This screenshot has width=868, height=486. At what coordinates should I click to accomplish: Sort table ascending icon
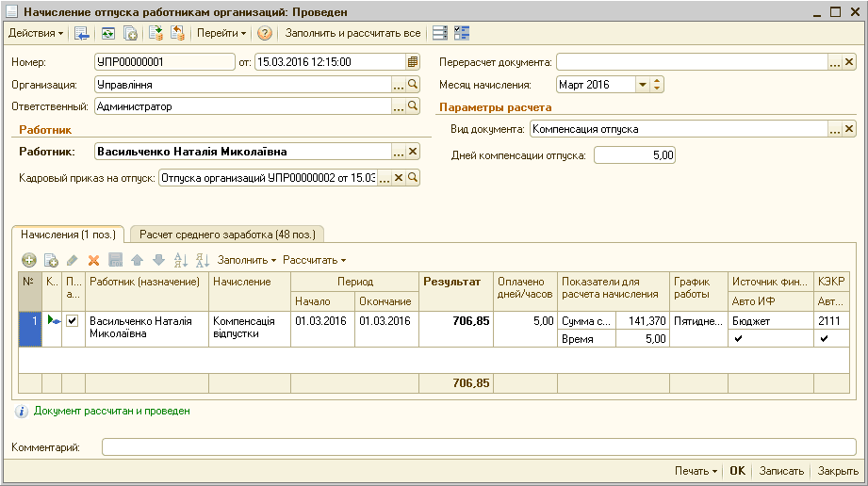[180, 260]
